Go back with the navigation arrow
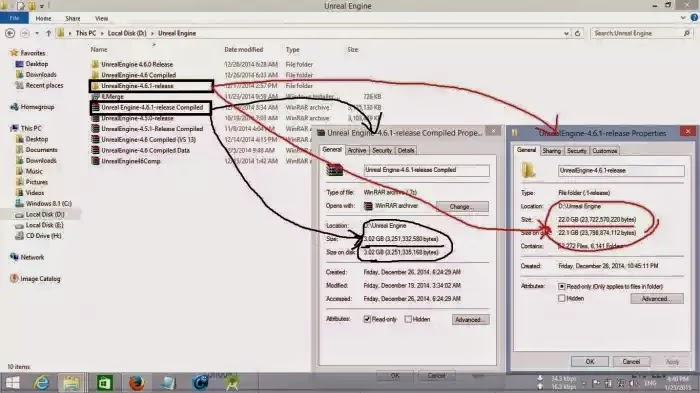Screen dimensions: 700x393 (10, 33)
